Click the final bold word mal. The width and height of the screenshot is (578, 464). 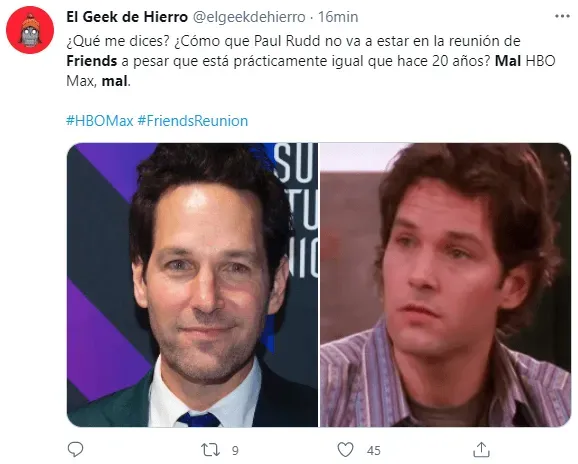pyautogui.click(x=115, y=81)
